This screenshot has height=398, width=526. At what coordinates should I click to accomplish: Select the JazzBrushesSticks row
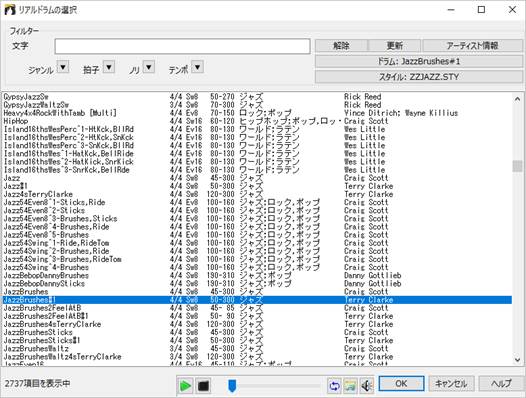(x=257, y=332)
